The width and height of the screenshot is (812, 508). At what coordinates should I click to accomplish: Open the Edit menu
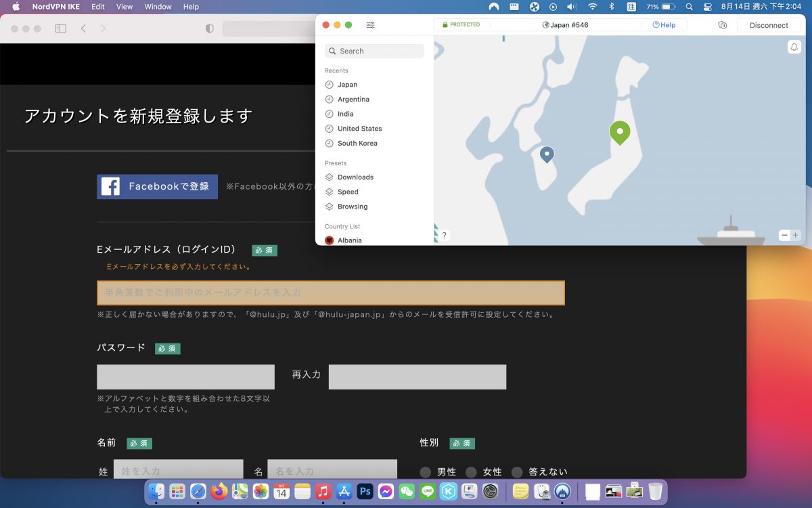pos(98,7)
